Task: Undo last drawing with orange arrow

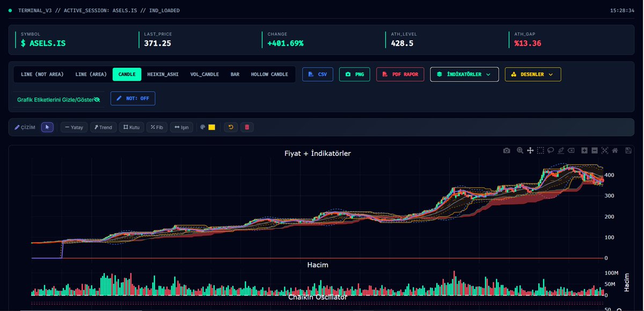Action: tap(231, 127)
